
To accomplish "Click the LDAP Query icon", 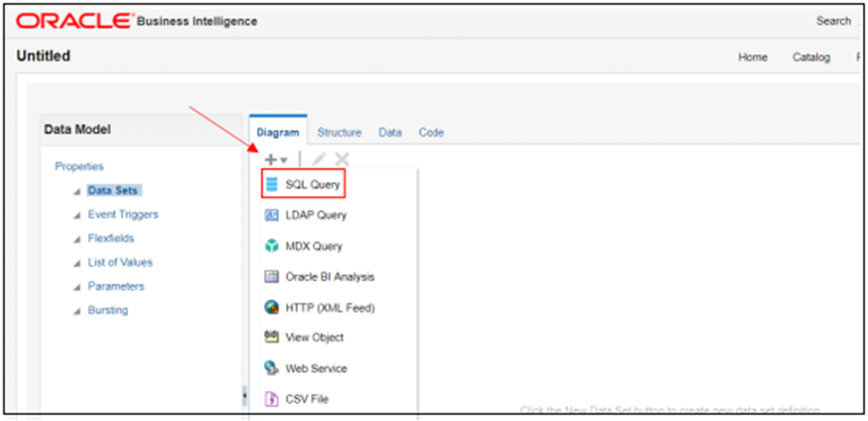I will point(272,215).
